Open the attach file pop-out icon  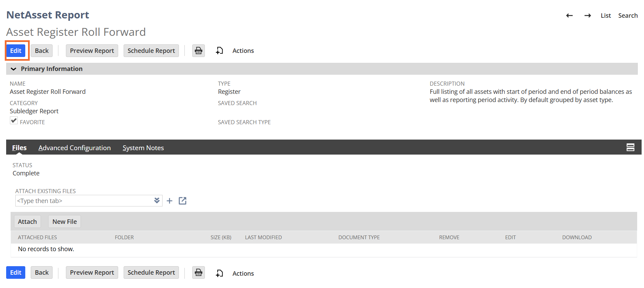click(183, 201)
